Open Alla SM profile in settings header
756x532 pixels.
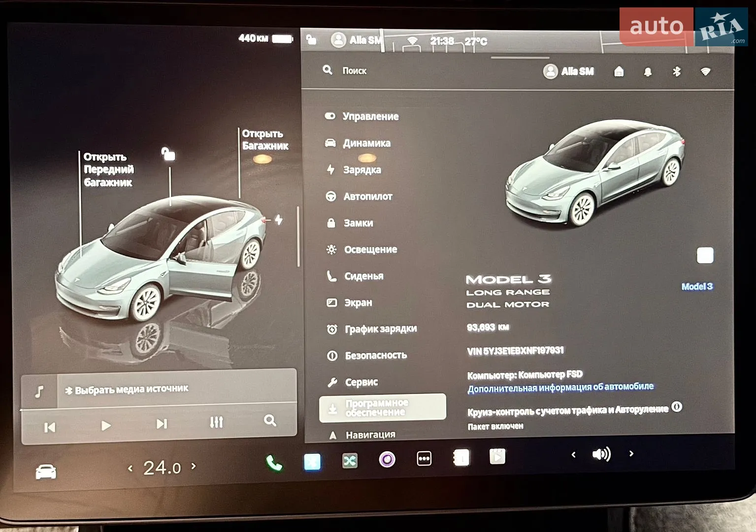click(569, 71)
